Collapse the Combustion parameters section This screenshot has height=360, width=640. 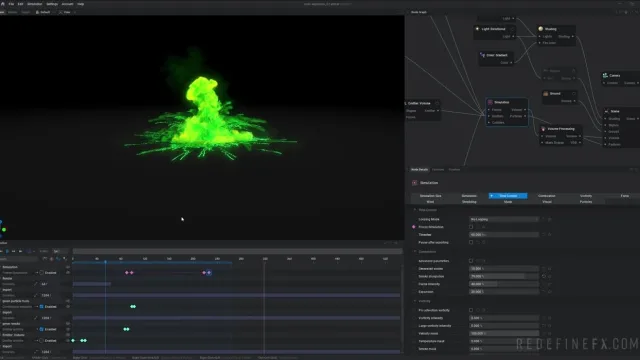(415, 252)
